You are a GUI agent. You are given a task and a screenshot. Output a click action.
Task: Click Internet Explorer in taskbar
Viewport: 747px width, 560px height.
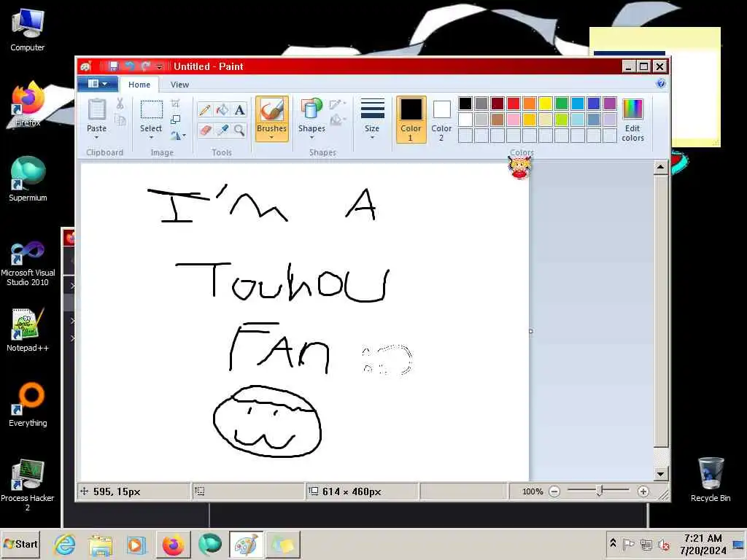click(65, 544)
